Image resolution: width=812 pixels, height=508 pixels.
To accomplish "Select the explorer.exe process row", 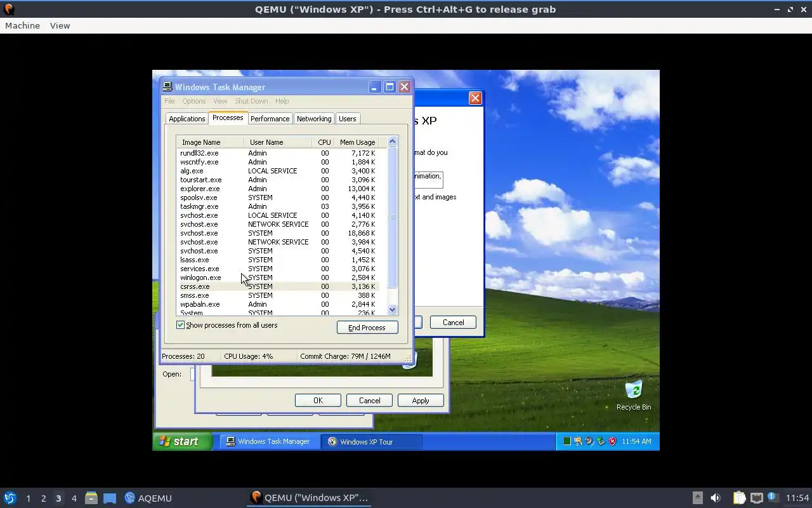I will (x=278, y=189).
